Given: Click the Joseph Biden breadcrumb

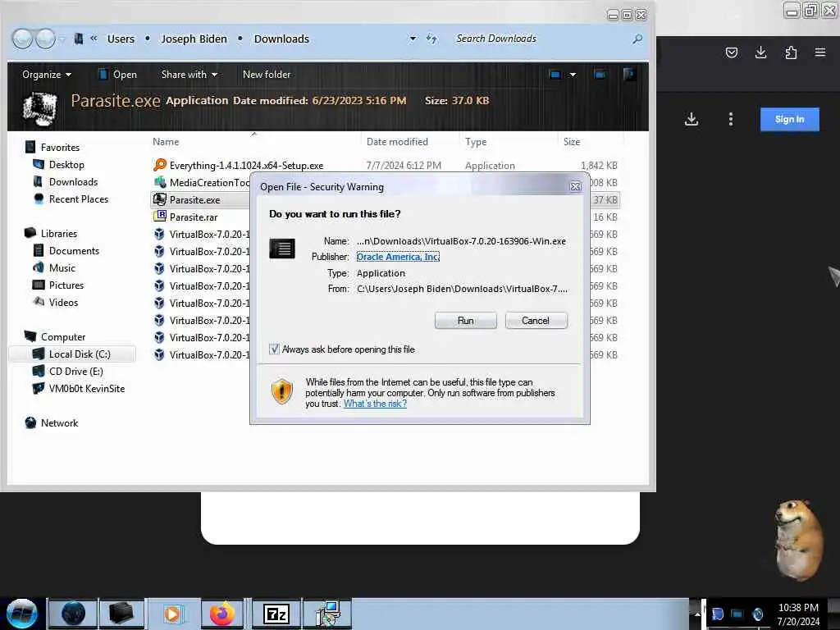Looking at the screenshot, I should coord(194,39).
